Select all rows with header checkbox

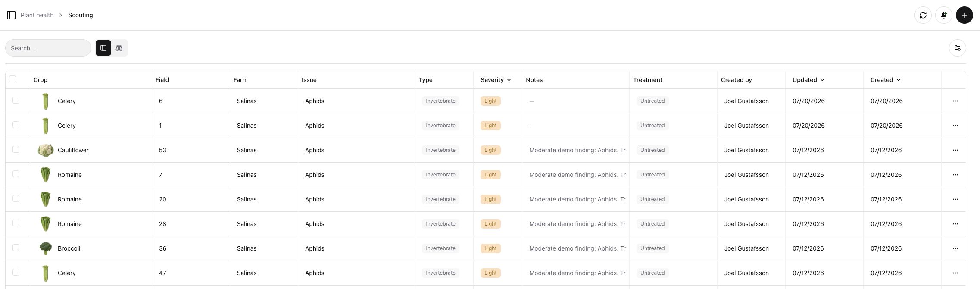(12, 79)
